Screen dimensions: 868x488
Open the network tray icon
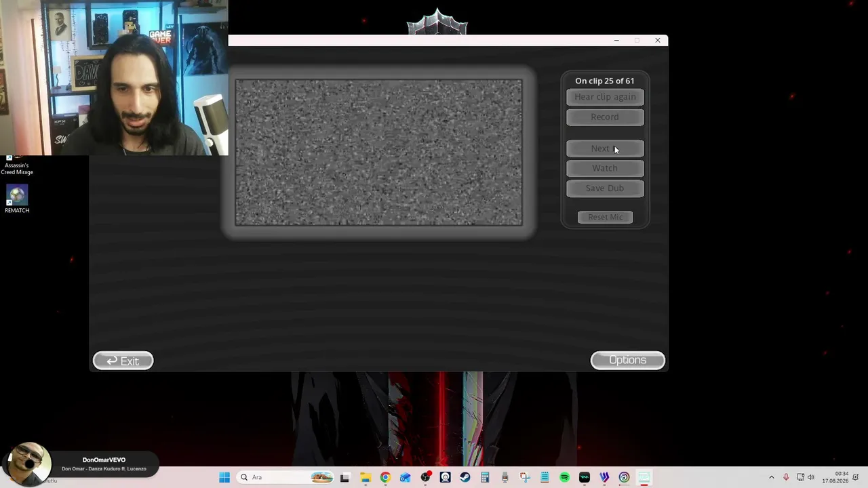pyautogui.click(x=800, y=477)
